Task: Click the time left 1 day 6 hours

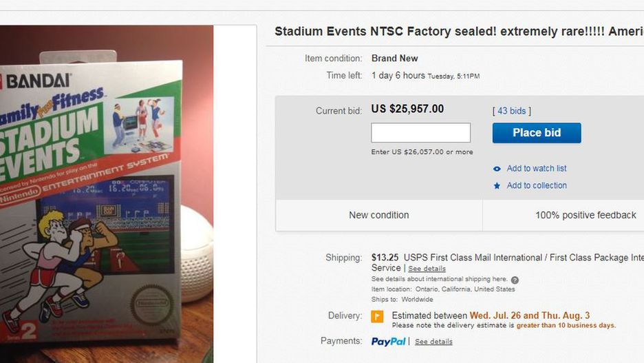Action: (x=398, y=75)
